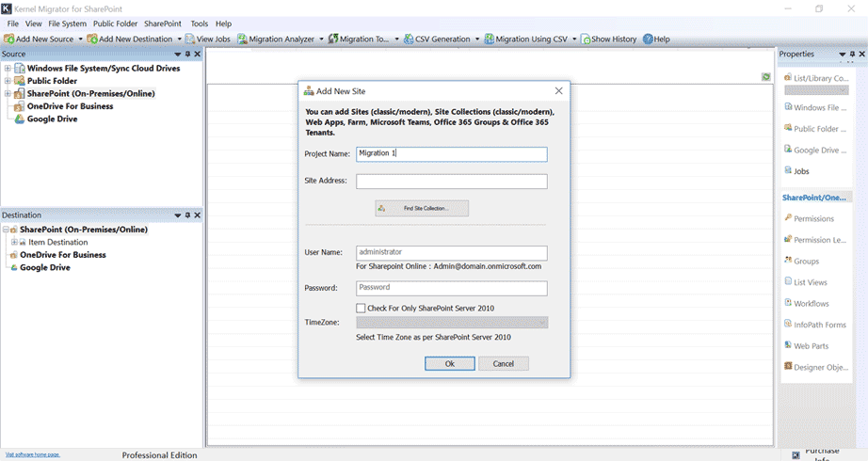Image resolution: width=868 pixels, height=461 pixels.
Task: Collapse SharePoint (On-Premises/Online) destination node
Action: [6, 230]
